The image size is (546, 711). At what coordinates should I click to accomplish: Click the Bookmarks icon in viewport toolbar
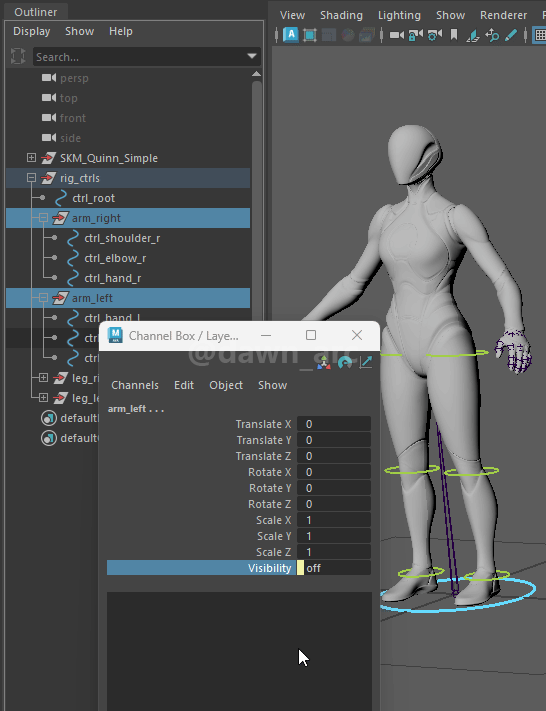coord(454,35)
